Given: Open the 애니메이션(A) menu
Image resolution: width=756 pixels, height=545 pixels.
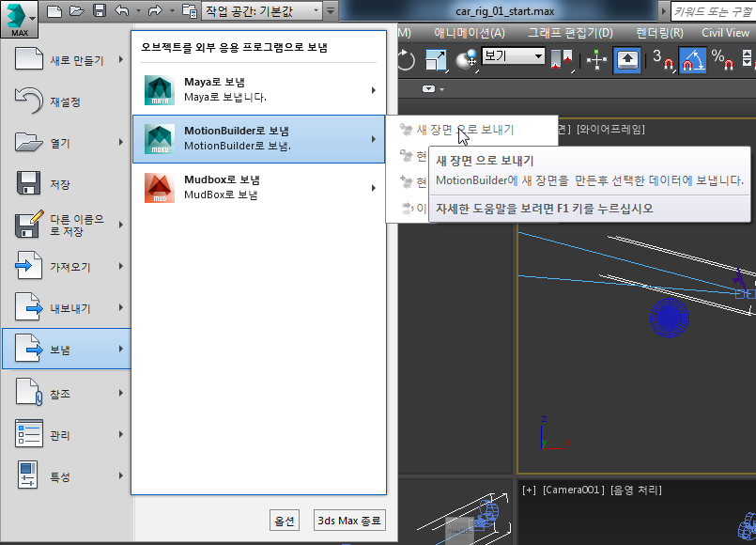Looking at the screenshot, I should tap(470, 33).
